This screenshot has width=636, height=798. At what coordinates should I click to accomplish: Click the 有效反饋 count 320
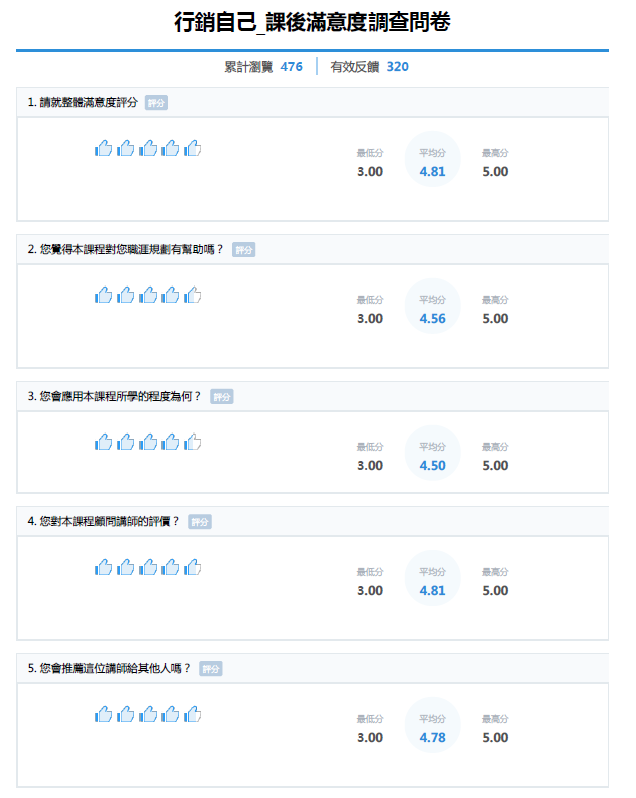[x=397, y=67]
